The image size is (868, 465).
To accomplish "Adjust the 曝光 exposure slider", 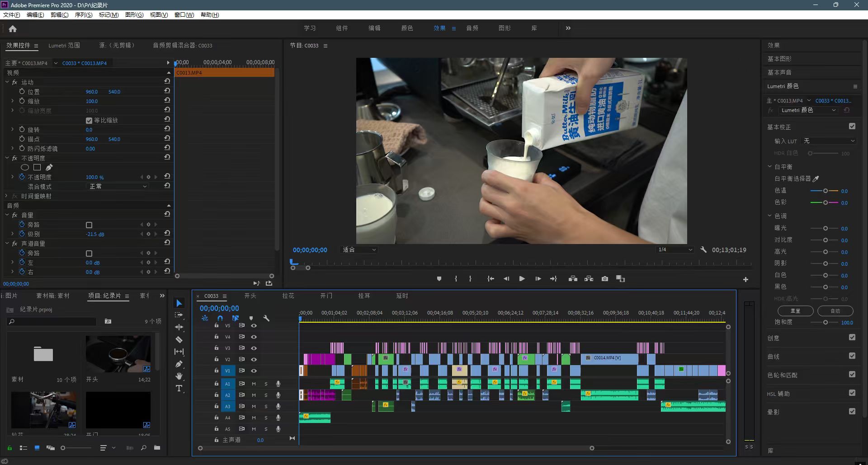I will (825, 228).
